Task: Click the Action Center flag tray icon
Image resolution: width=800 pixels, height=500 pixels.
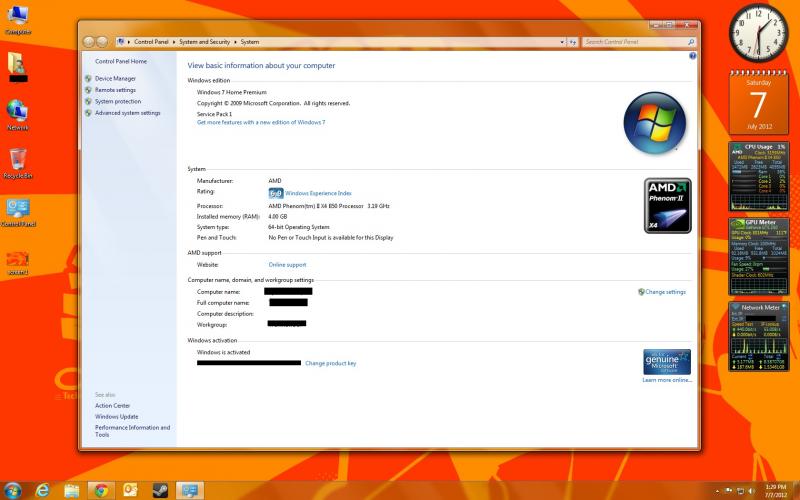Action: click(x=729, y=491)
